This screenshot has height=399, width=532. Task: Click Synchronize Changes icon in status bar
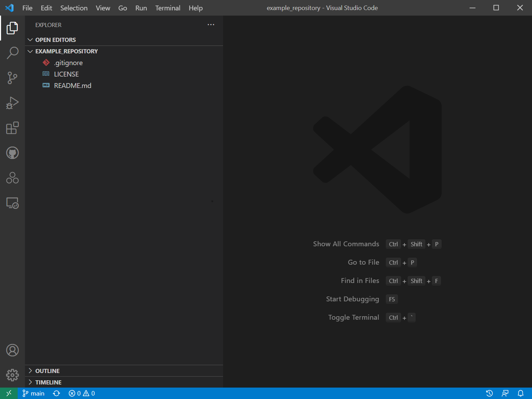pyautogui.click(x=56, y=393)
